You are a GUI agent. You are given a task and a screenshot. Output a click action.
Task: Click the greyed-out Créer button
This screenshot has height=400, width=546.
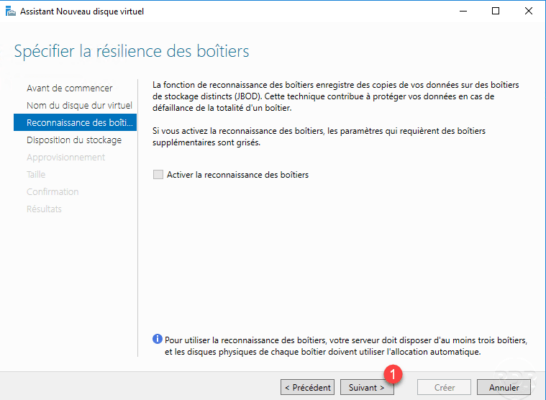coord(444,387)
